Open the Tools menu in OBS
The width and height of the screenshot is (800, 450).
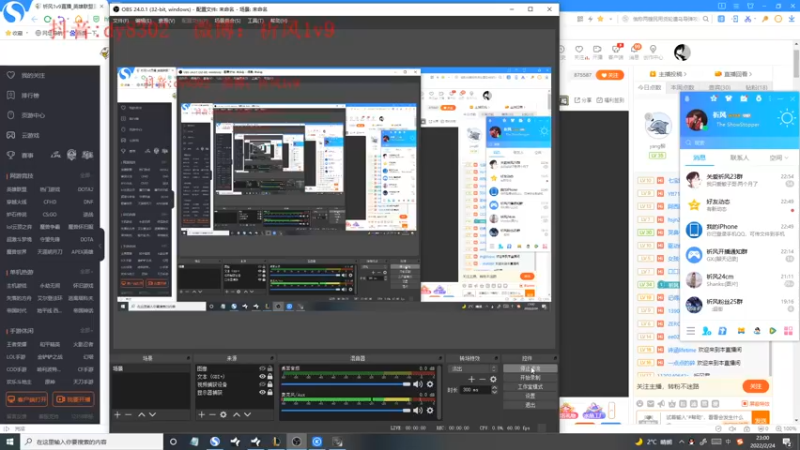255,21
